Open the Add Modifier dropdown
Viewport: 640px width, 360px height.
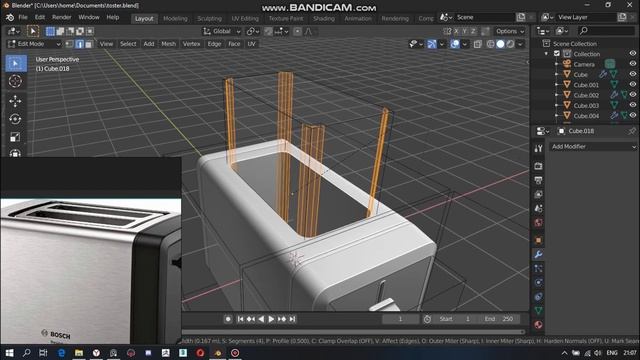pyautogui.click(x=593, y=147)
